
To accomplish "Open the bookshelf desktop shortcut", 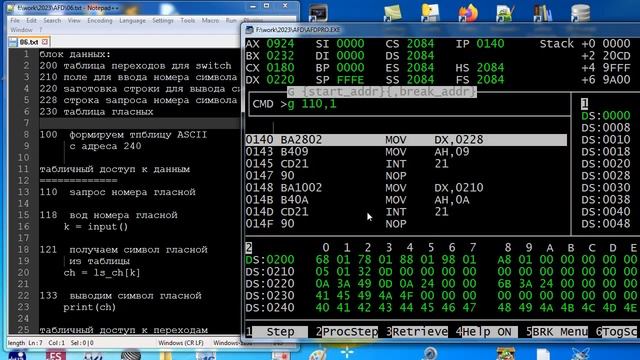I will 543,13.
